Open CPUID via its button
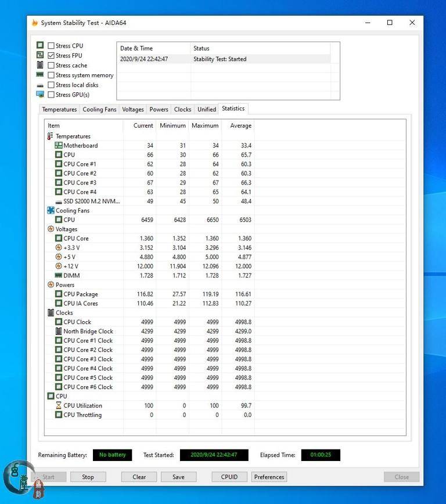 click(229, 477)
